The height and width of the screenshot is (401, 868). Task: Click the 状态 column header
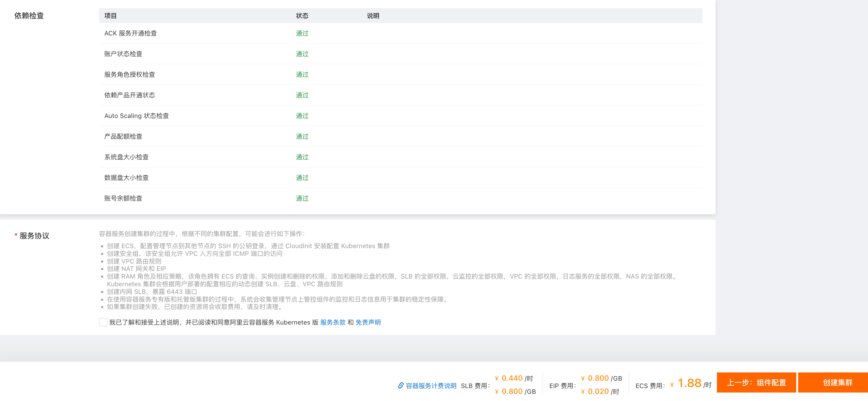click(302, 16)
